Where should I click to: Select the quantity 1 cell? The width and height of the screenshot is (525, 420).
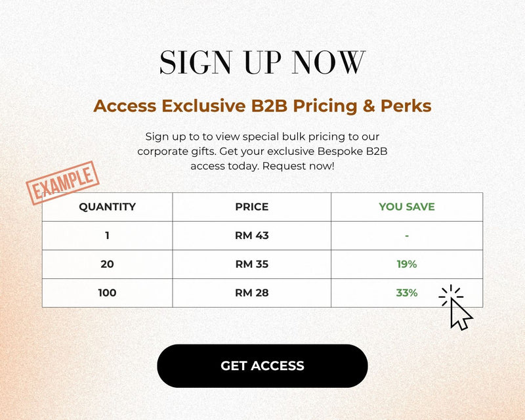point(107,236)
